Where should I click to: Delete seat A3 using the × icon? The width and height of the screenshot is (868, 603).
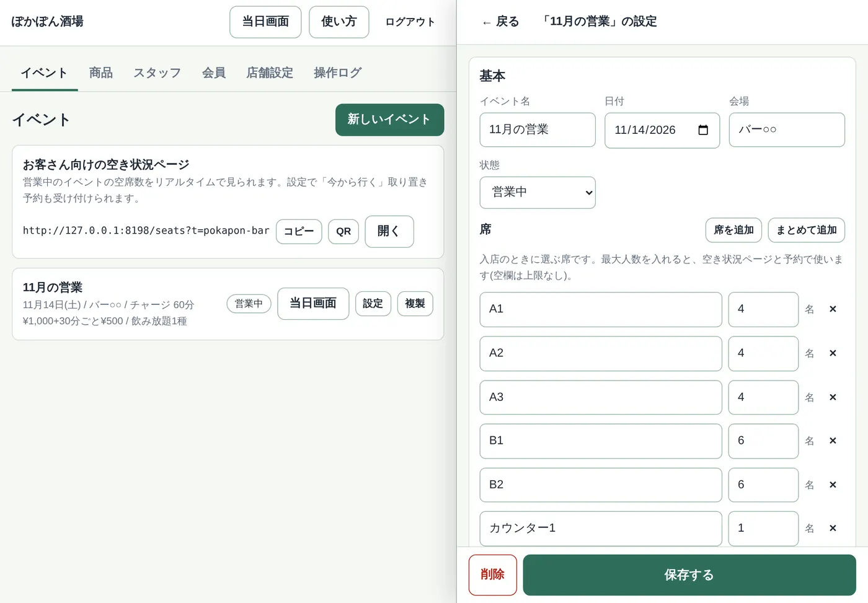(833, 397)
